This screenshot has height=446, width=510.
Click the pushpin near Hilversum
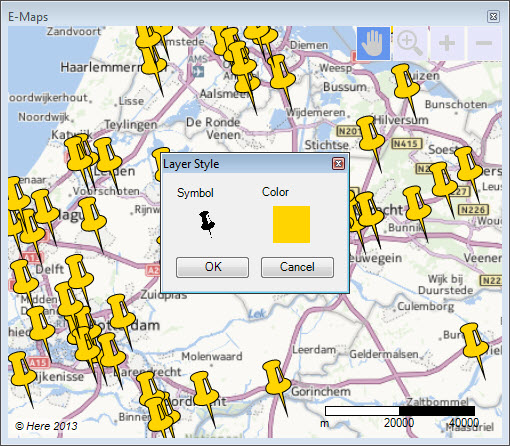(371, 138)
